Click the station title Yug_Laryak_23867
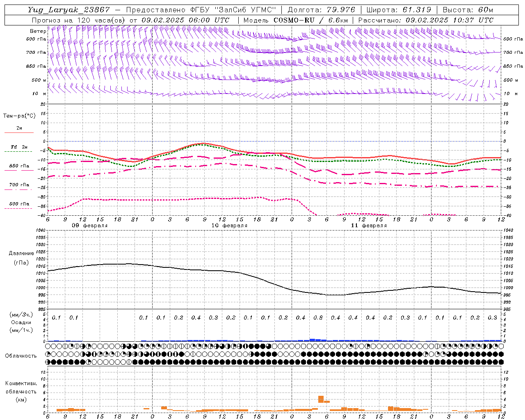 [69, 10]
